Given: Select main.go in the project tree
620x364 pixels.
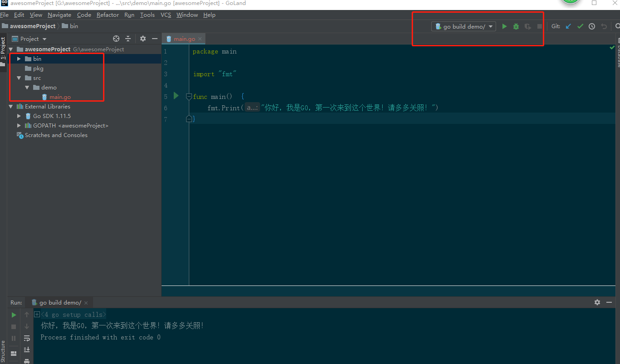Looking at the screenshot, I should (x=60, y=97).
